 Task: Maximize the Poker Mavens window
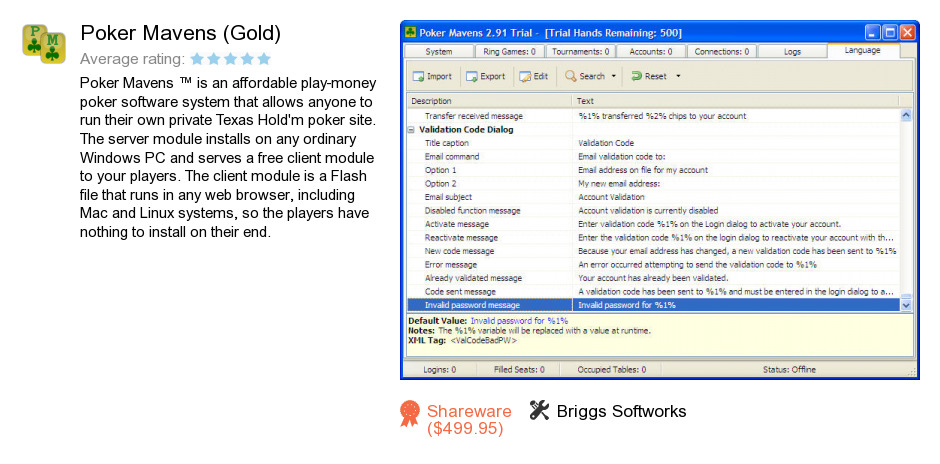[890, 32]
